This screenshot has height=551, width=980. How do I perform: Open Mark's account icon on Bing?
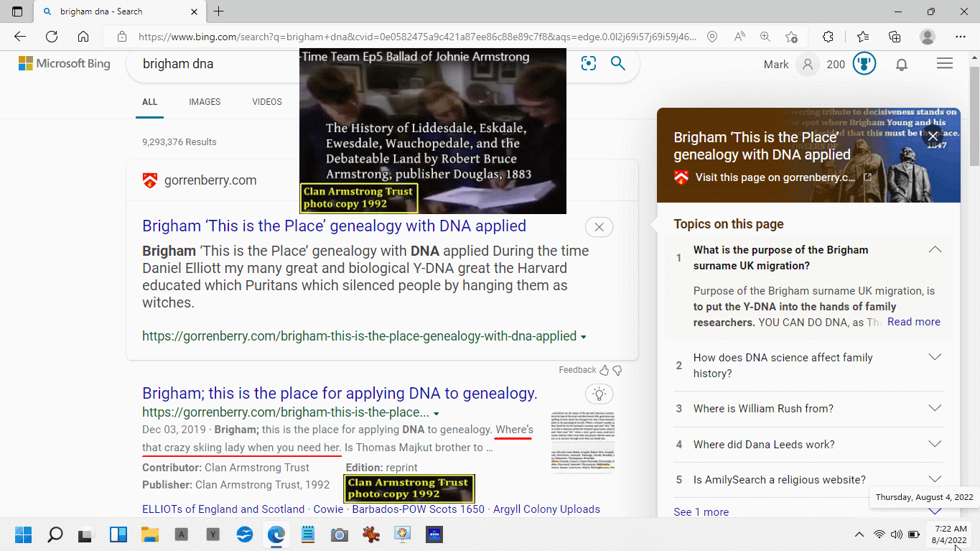(x=808, y=64)
